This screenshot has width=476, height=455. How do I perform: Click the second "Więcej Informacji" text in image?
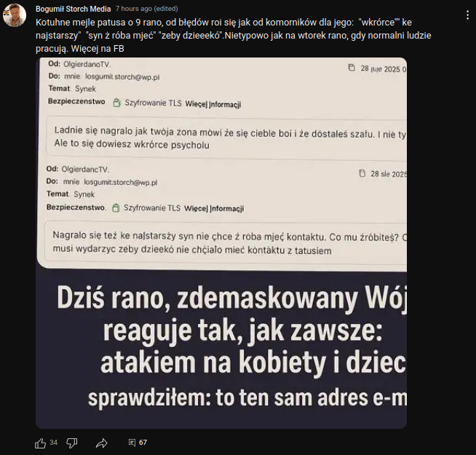point(214,209)
